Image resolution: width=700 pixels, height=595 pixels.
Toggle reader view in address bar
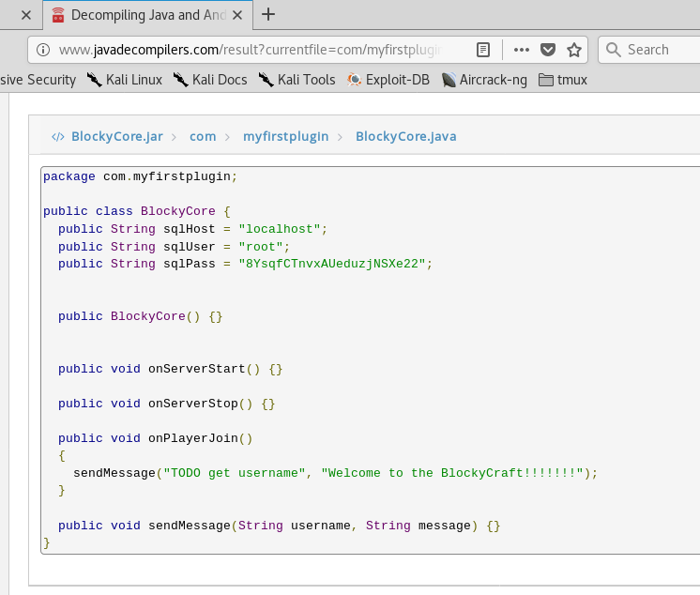[483, 50]
